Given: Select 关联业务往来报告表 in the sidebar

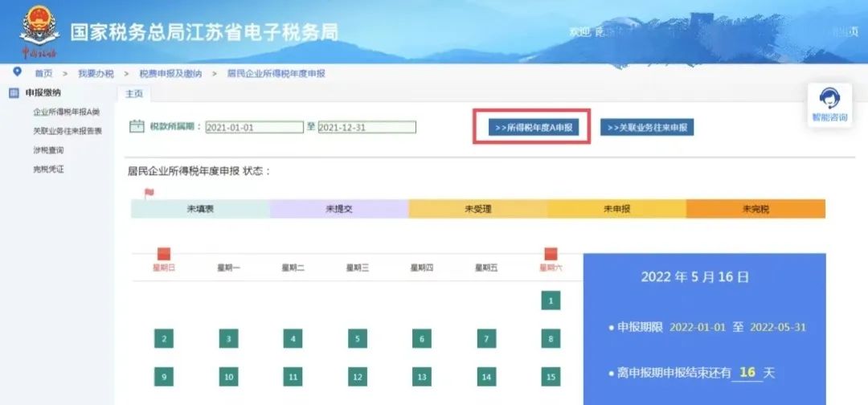Looking at the screenshot, I should click(68, 131).
